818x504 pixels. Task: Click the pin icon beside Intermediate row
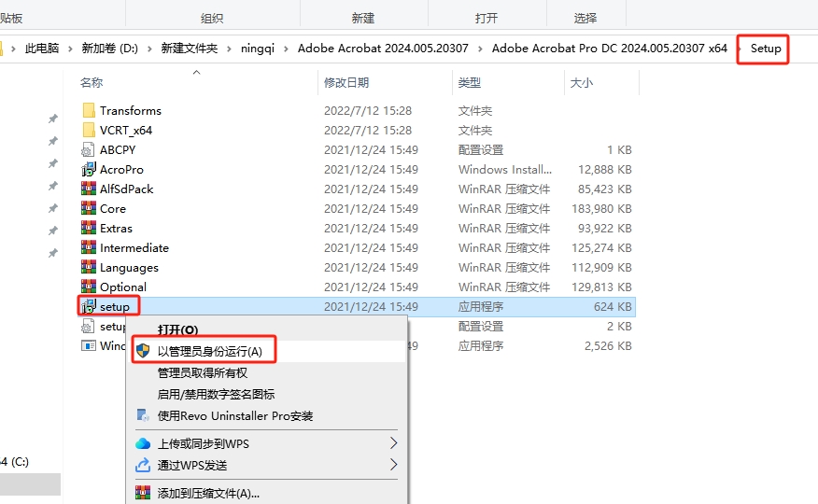click(52, 253)
